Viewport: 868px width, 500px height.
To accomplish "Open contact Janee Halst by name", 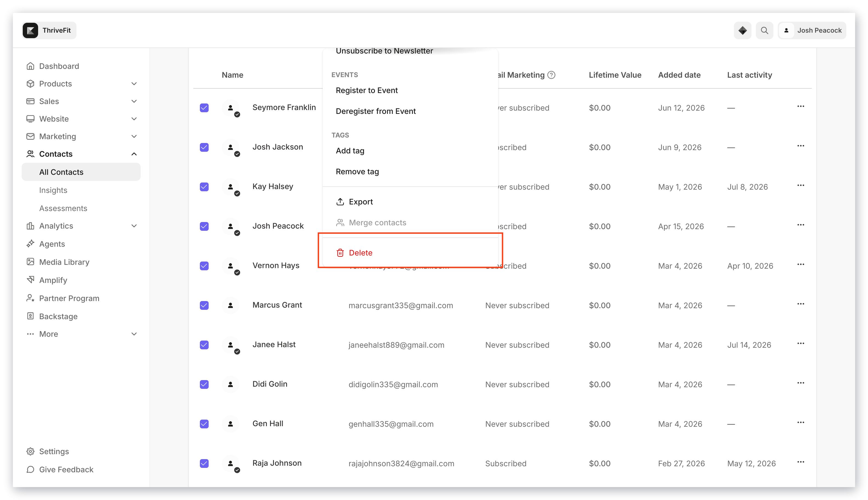I will 274,344.
